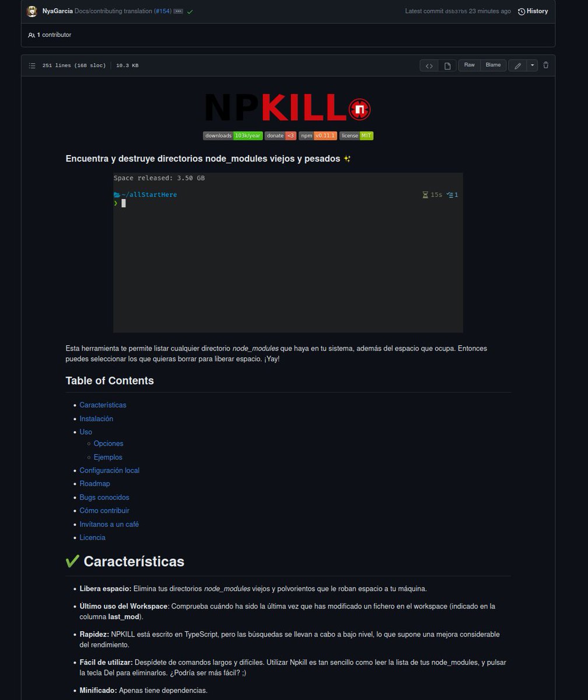
Task: Jump to Instalación section link
Action: (96, 419)
